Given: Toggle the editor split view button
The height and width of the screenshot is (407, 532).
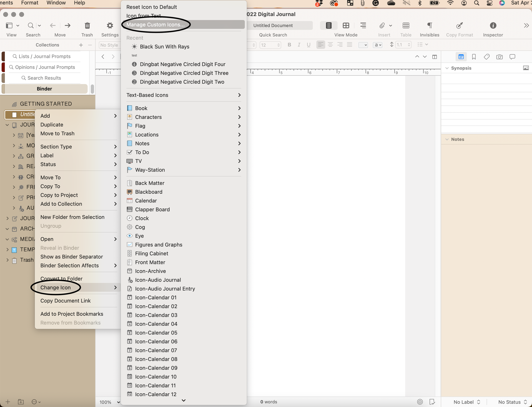Looking at the screenshot, I should 434,57.
